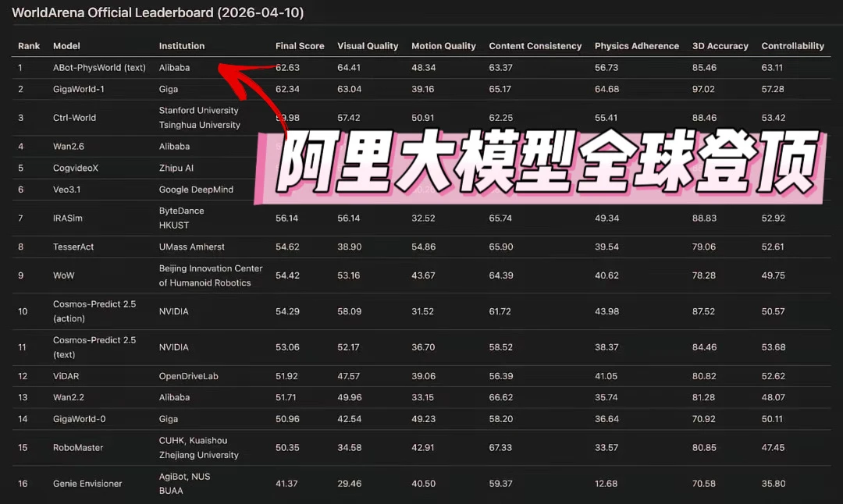
Task: Click content consistency 67.33 for RoboMaster
Action: pos(500,448)
